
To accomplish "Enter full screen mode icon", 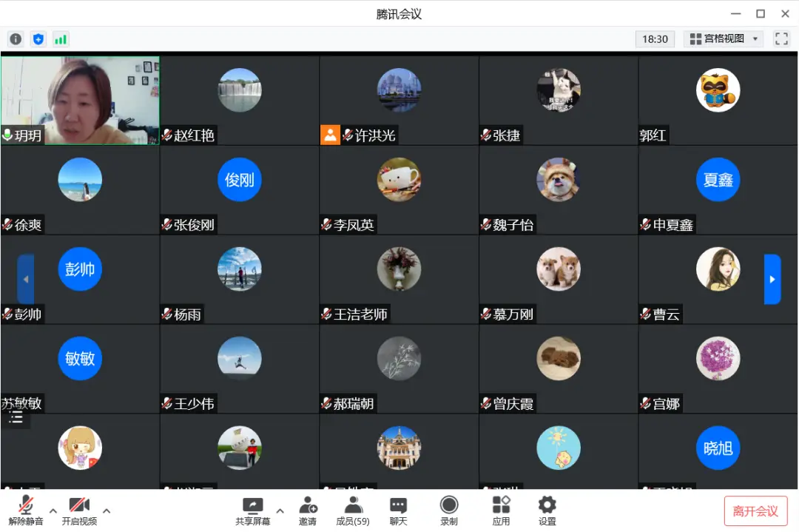I will (782, 38).
